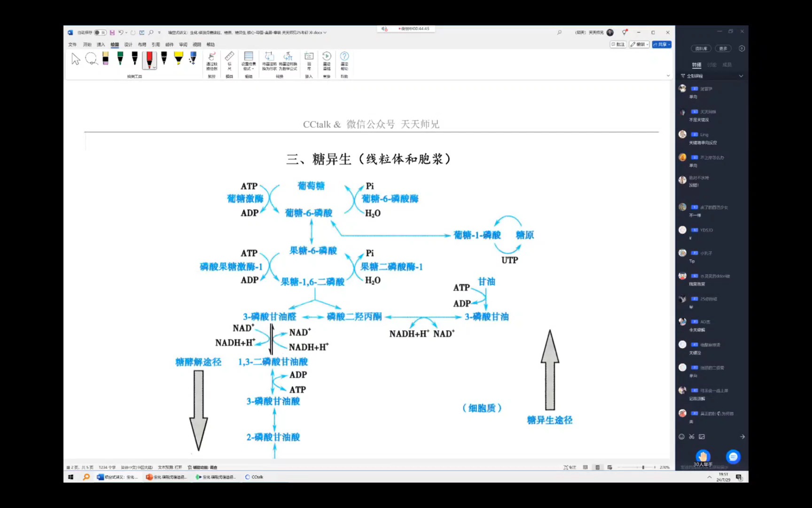The height and width of the screenshot is (508, 812).
Task: Click the purple Save icon
Action: point(112,32)
